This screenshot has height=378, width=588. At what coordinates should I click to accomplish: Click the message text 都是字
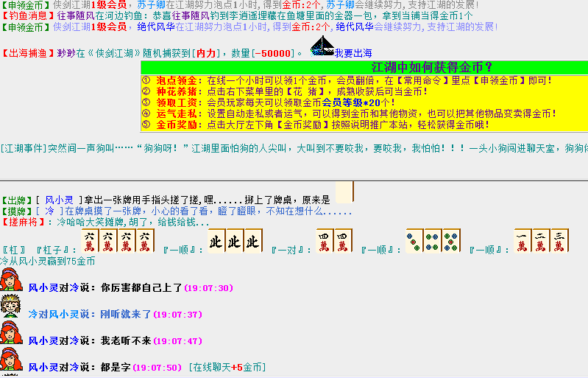click(116, 367)
